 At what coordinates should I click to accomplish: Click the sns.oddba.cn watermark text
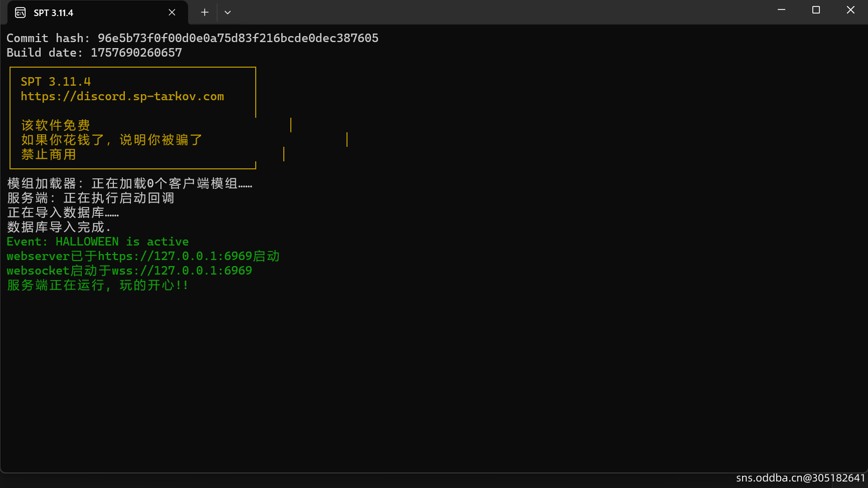(800, 478)
